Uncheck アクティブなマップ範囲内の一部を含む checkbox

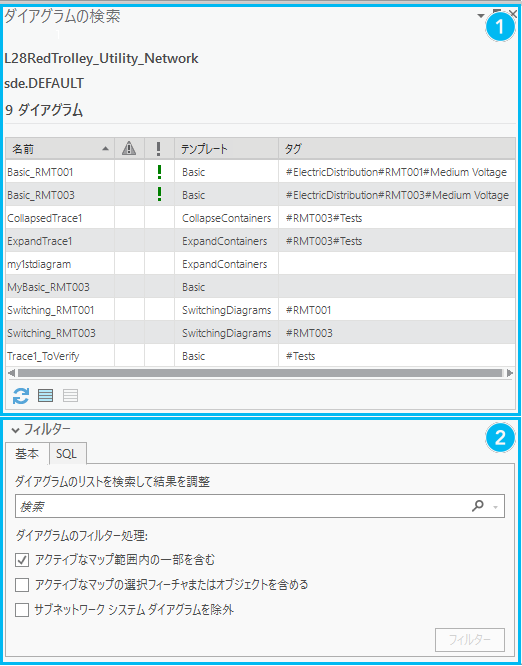click(x=22, y=560)
